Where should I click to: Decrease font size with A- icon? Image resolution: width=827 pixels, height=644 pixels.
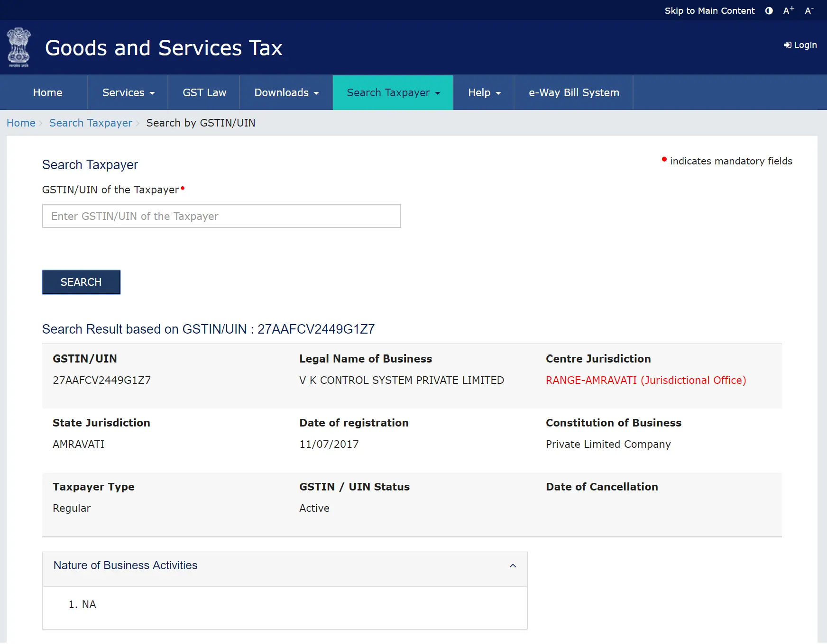pyautogui.click(x=809, y=11)
